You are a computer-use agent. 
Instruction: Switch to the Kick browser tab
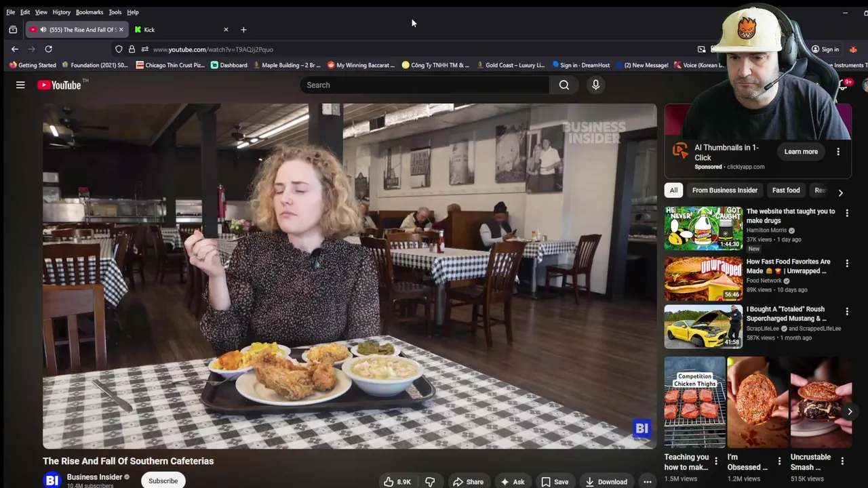[180, 29]
